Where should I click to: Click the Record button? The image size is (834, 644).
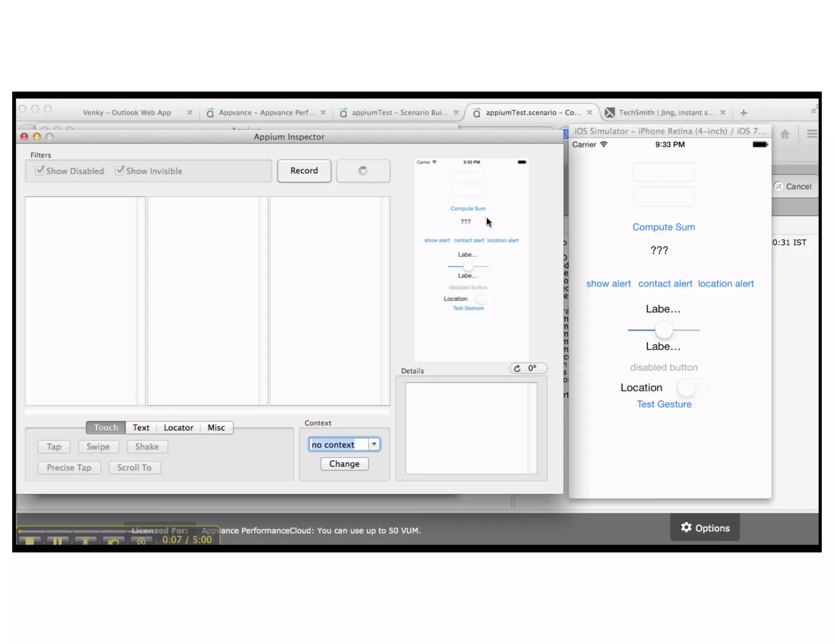[304, 171]
